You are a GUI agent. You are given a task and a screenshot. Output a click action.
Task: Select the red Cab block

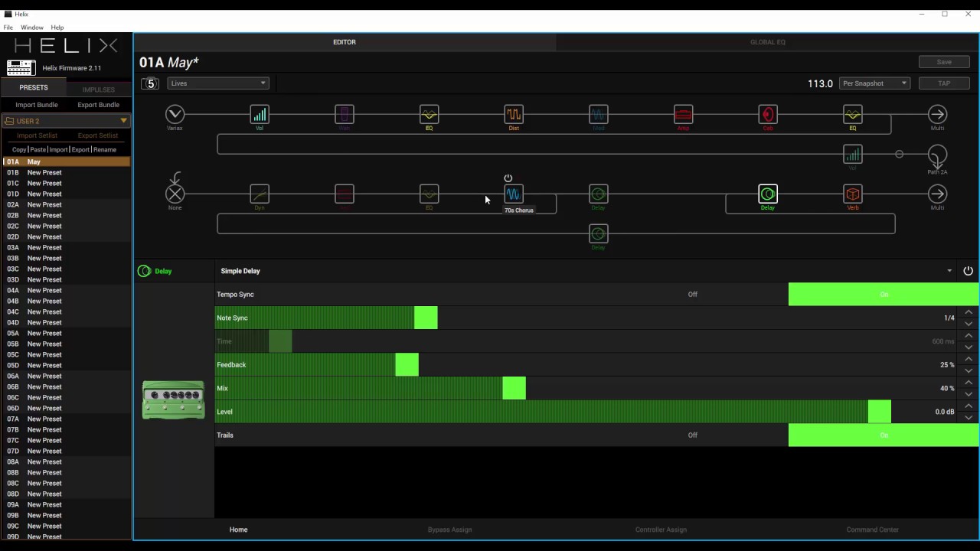tap(768, 115)
